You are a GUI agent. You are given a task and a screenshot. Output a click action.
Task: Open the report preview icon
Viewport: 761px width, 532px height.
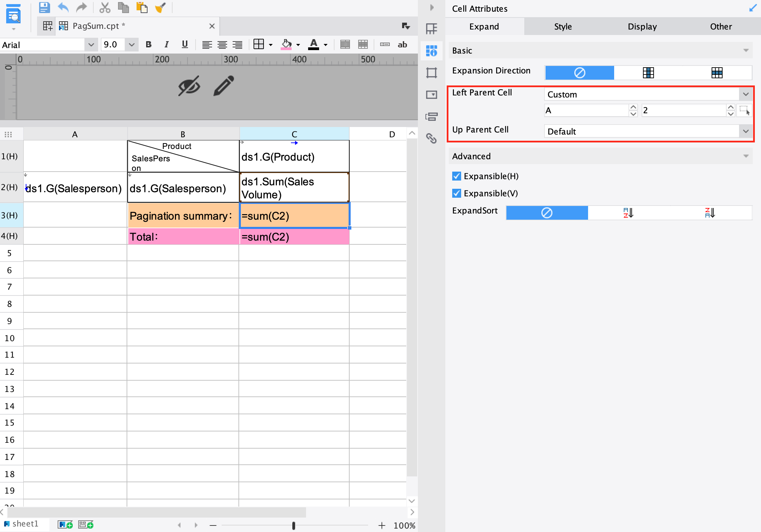pyautogui.click(x=13, y=14)
